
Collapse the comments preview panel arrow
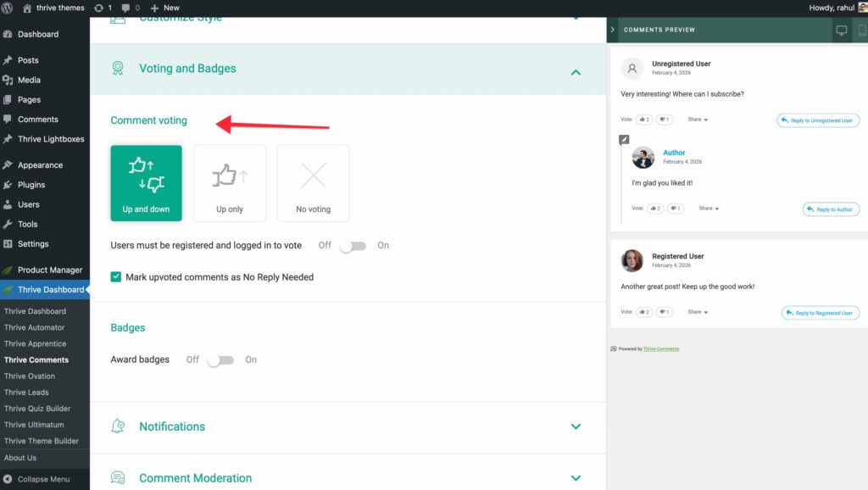pyautogui.click(x=613, y=30)
